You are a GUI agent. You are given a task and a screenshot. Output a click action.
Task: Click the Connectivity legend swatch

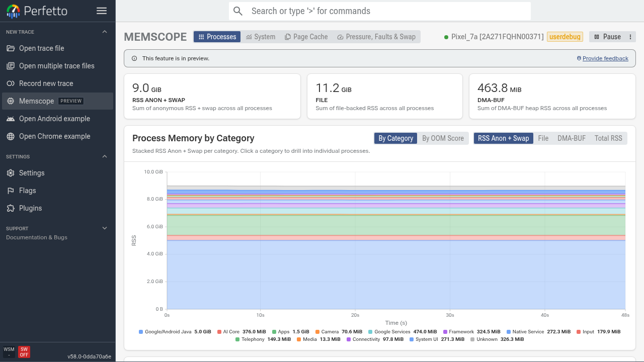click(x=349, y=339)
